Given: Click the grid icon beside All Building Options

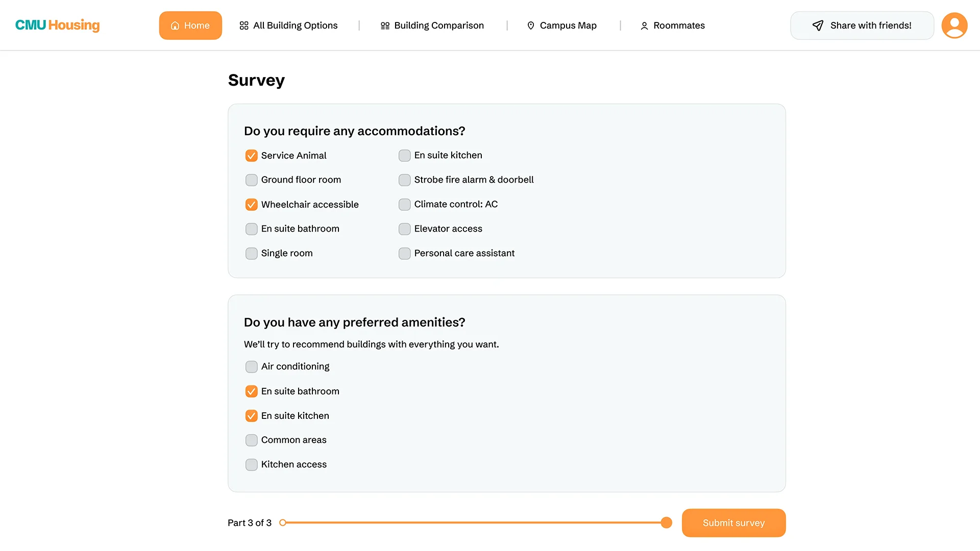Looking at the screenshot, I should pos(244,26).
